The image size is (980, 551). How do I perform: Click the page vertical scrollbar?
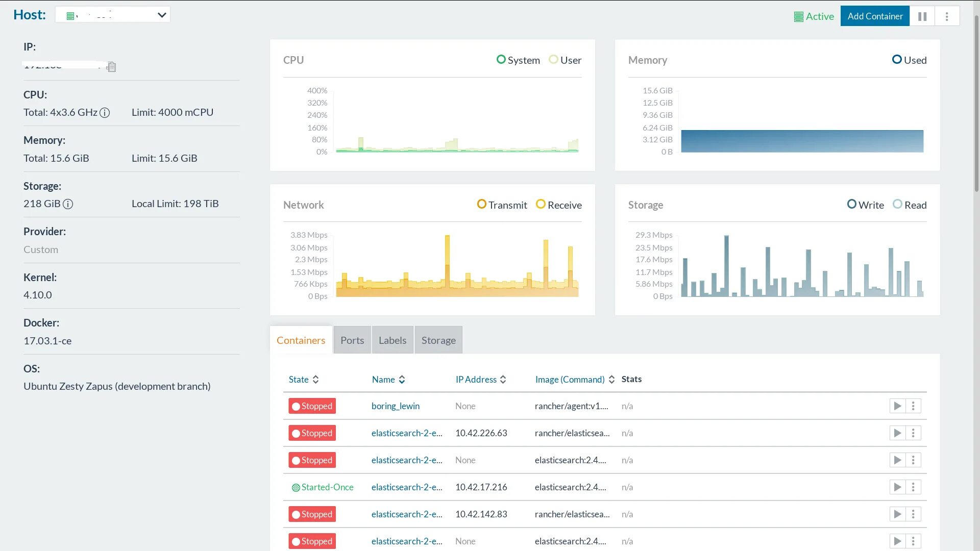pyautogui.click(x=976, y=102)
